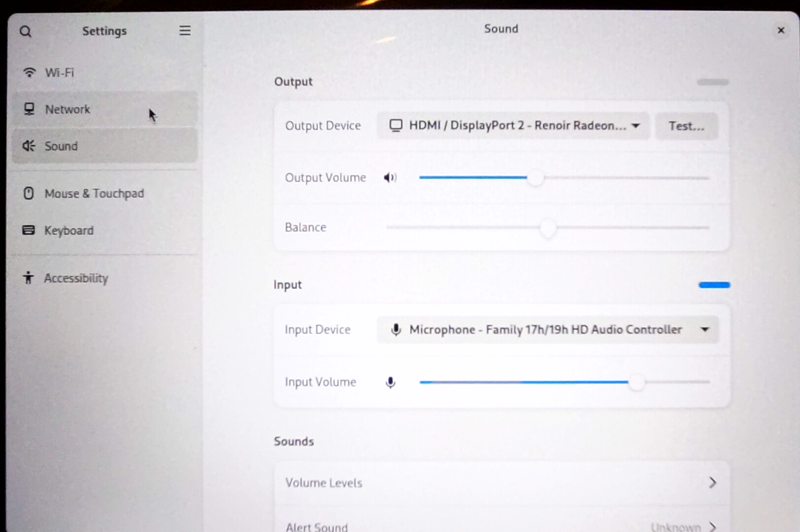Screen dimensions: 800x532
Task: Open the Input Device dropdown
Action: coord(548,330)
